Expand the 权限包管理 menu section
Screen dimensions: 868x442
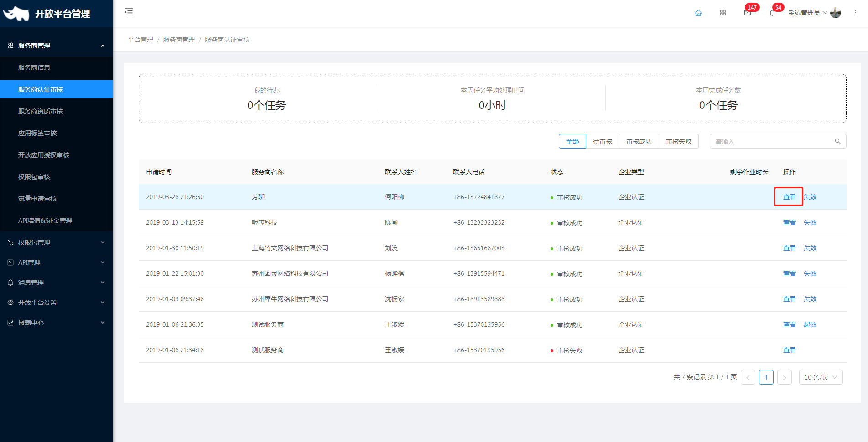[103, 242]
